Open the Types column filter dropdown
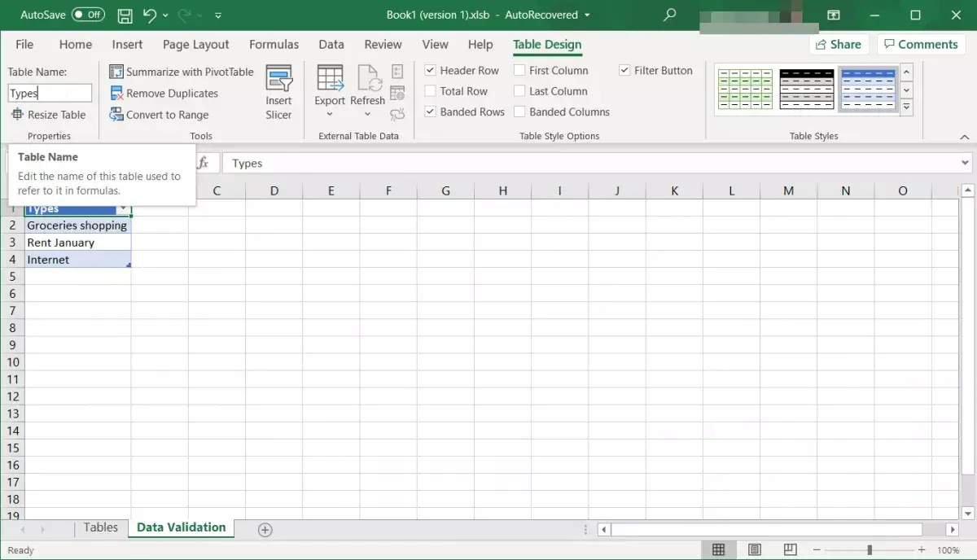 click(123, 209)
